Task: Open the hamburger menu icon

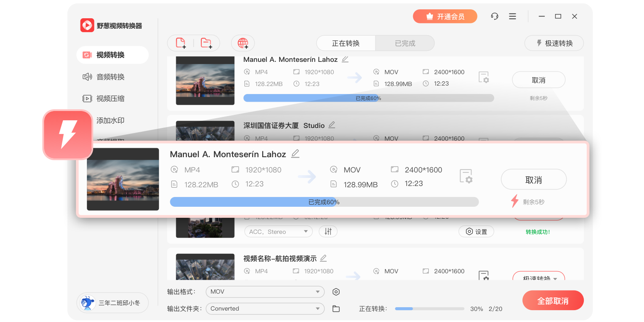Action: [512, 17]
